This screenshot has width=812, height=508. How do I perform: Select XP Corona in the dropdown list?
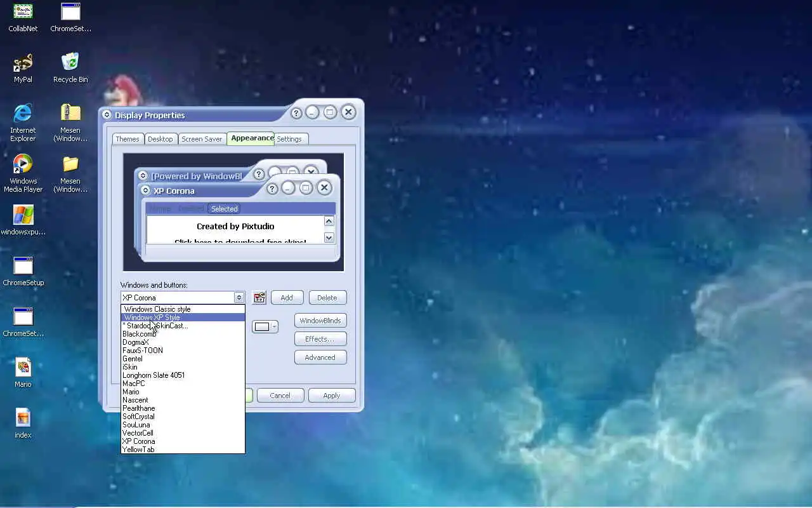183,441
